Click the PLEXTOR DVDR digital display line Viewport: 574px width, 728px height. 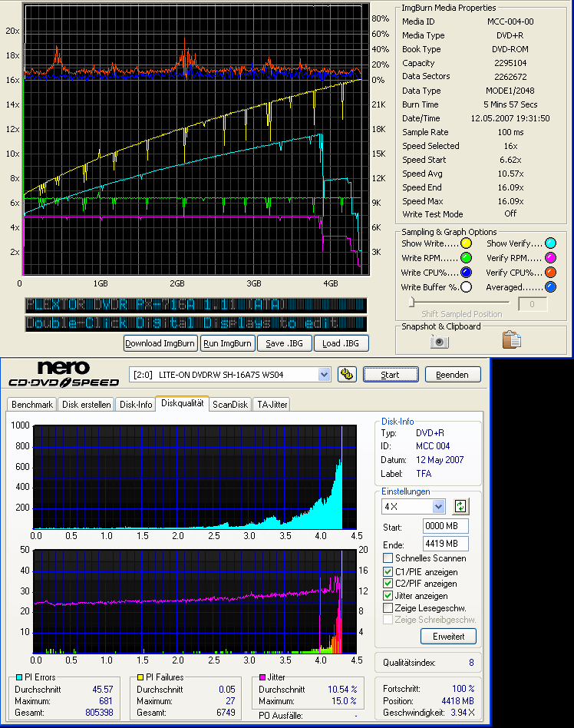pyautogui.click(x=196, y=305)
